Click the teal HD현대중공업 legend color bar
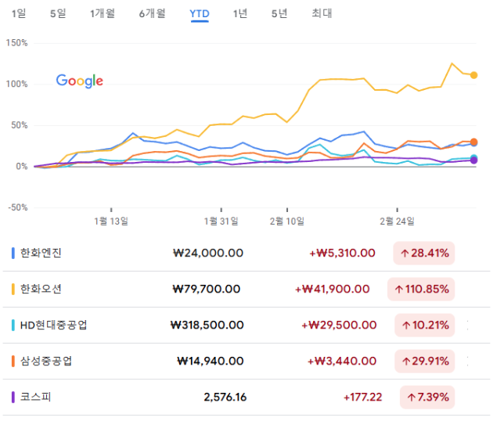 (13, 326)
